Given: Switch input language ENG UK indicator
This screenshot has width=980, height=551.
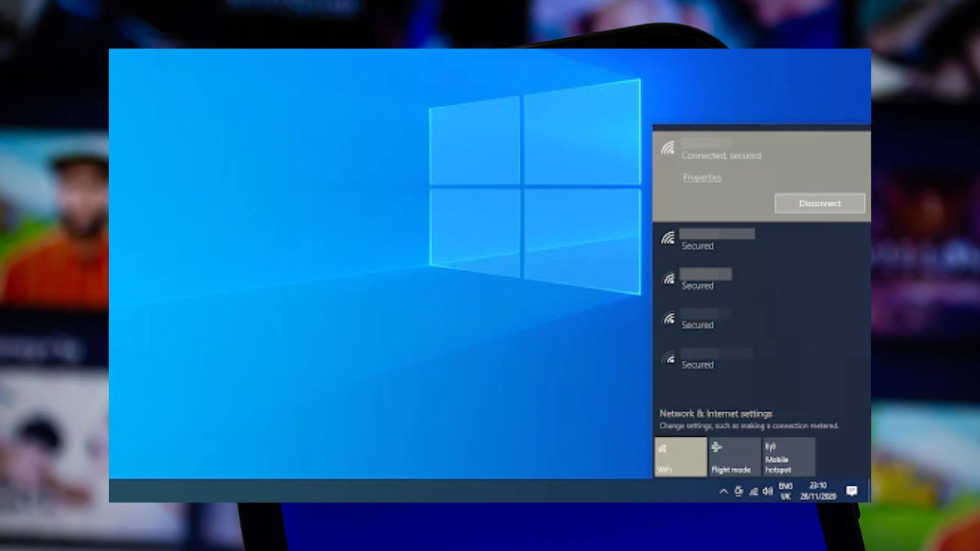Looking at the screenshot, I should (x=786, y=491).
